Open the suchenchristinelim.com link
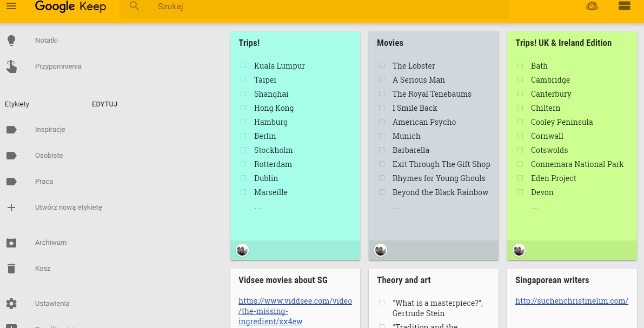This screenshot has height=328, width=644. [572, 301]
